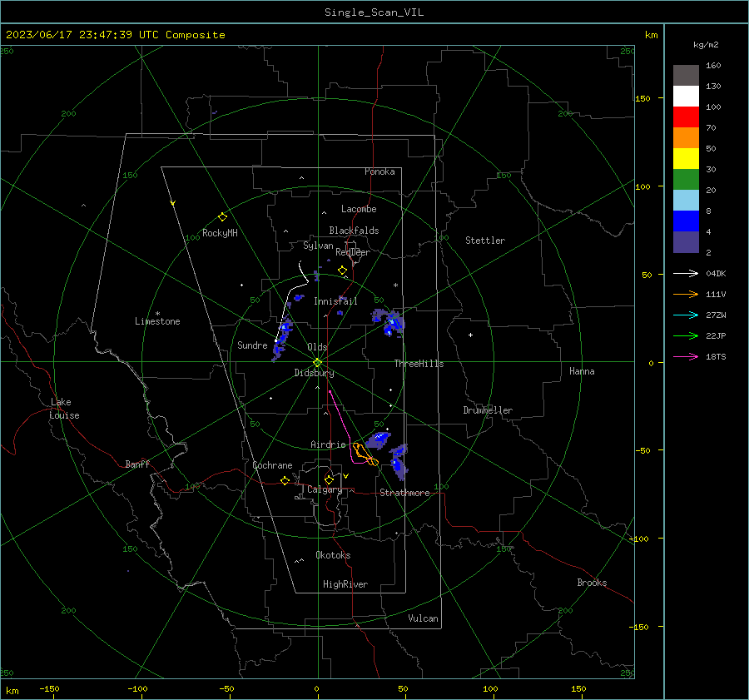Click the yellow diamond marker near RedDeer

342,271
